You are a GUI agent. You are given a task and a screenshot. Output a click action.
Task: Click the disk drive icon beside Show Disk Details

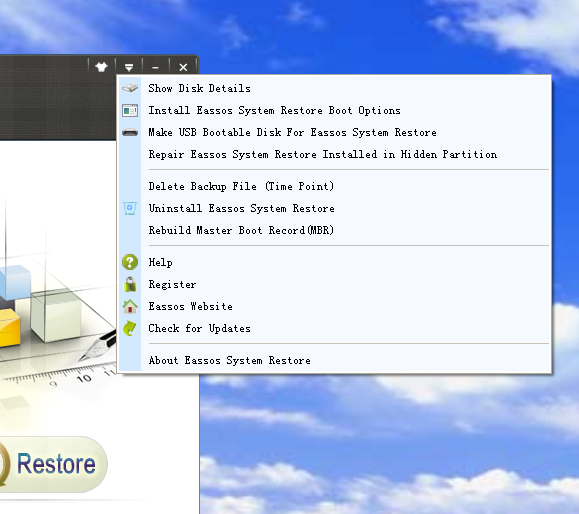(x=130, y=88)
